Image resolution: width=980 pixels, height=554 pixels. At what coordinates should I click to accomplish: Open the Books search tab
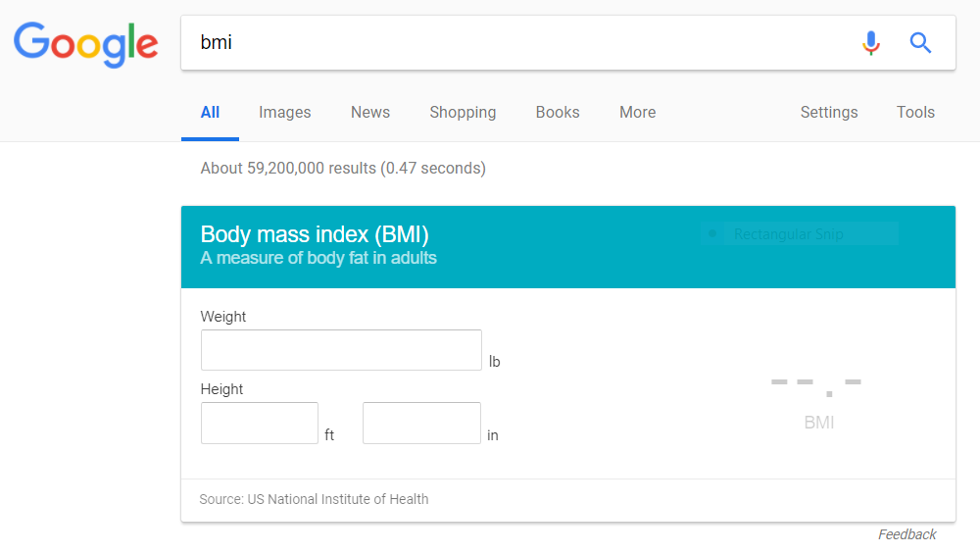(x=558, y=113)
